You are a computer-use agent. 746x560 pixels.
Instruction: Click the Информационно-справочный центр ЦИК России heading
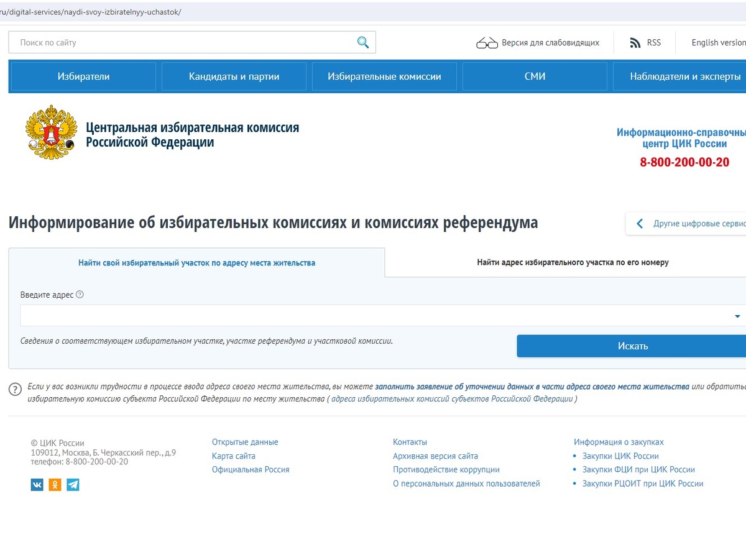click(x=681, y=138)
